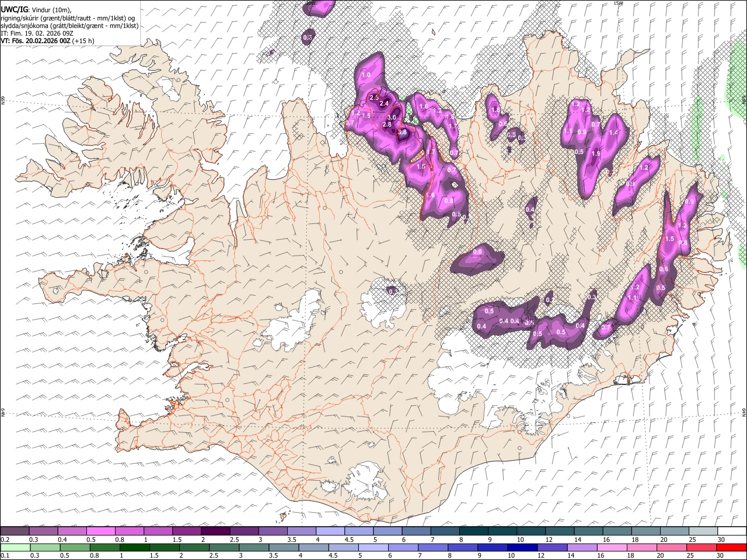Screen dimensions: 747x560
Task: Click the 'VT: Fös. 20.02.2026 00Z' valid time
Action: (x=36, y=41)
